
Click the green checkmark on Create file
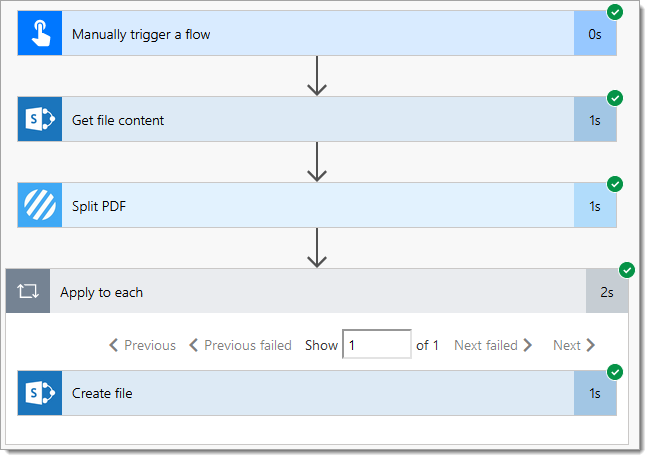pyautogui.click(x=615, y=372)
